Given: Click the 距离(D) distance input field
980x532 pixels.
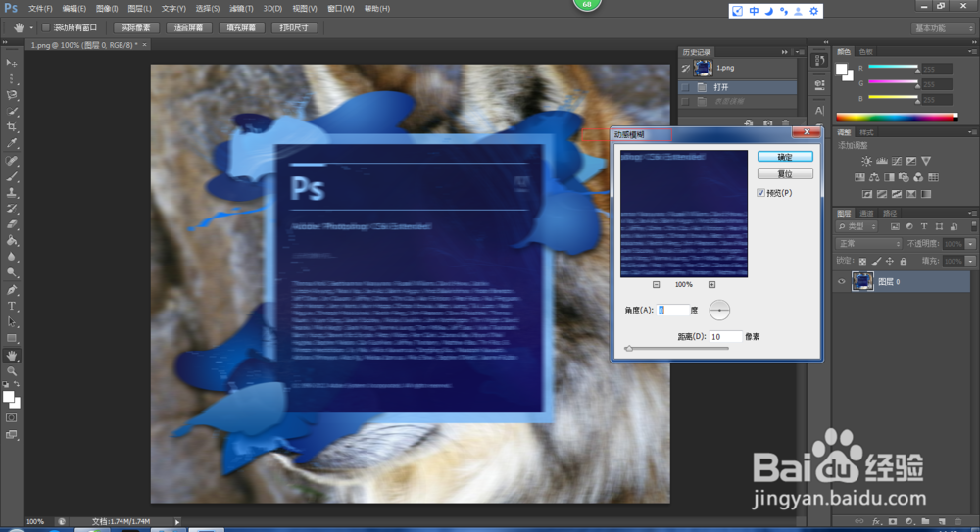Looking at the screenshot, I should coord(725,336).
